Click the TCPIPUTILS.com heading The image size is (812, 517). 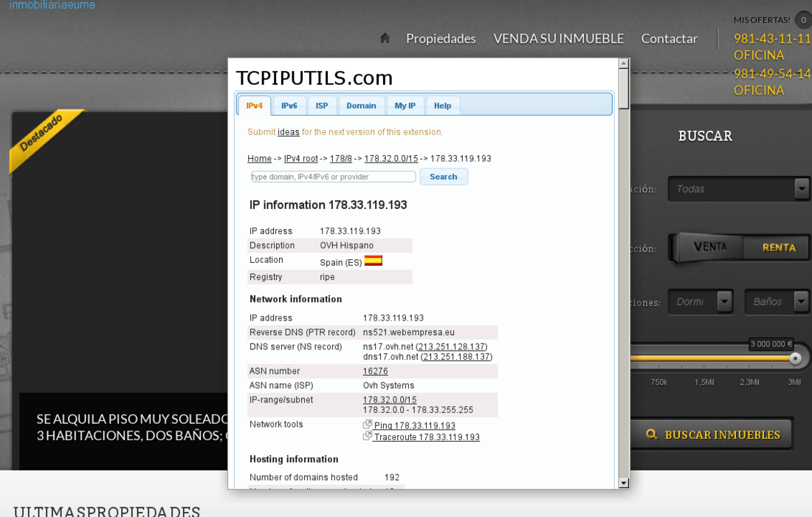pos(314,78)
